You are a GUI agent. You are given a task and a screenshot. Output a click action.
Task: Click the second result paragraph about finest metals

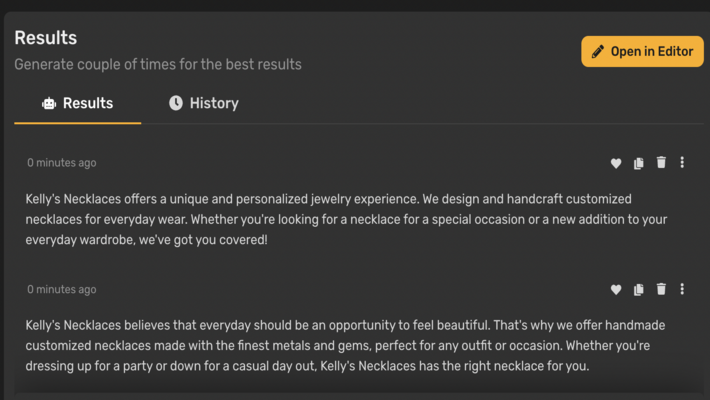tap(345, 346)
